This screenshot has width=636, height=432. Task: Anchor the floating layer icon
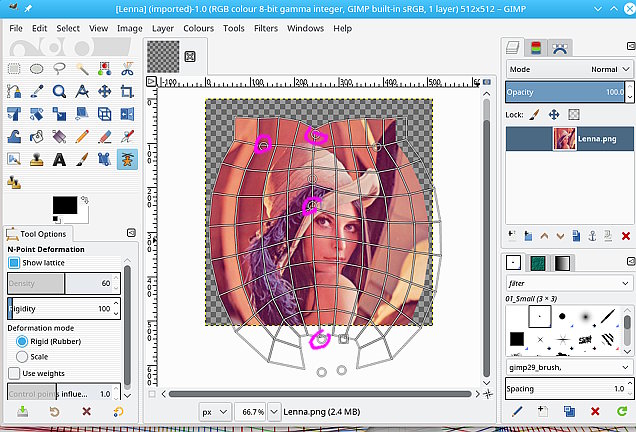[x=590, y=236]
